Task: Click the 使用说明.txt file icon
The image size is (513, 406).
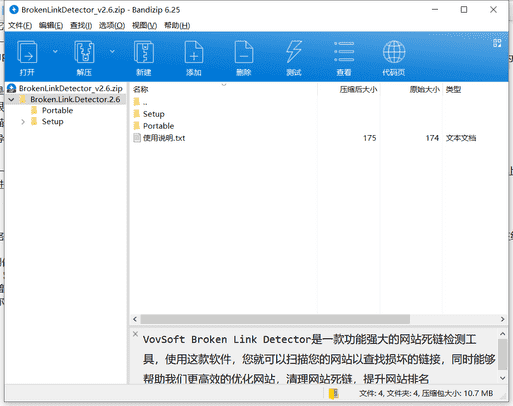Action: (137, 138)
